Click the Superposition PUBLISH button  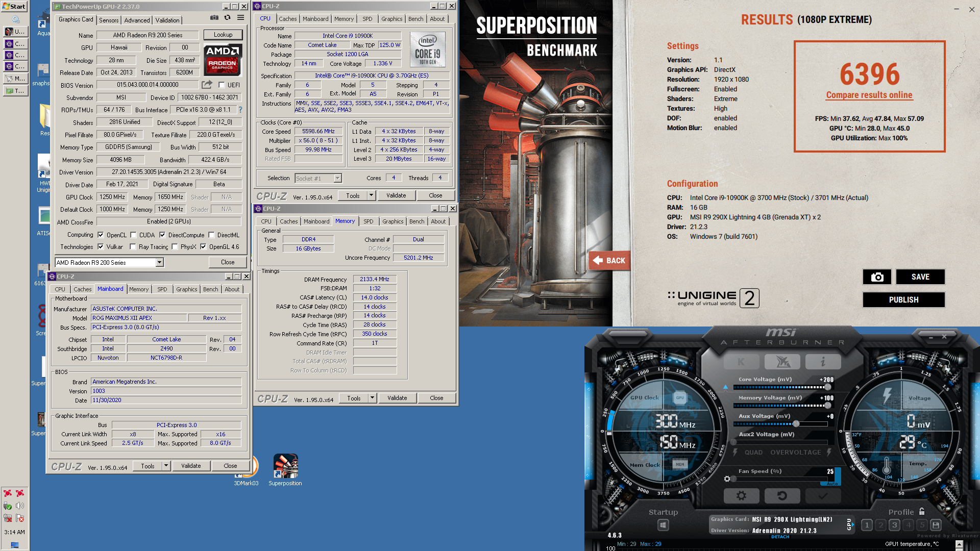click(903, 299)
